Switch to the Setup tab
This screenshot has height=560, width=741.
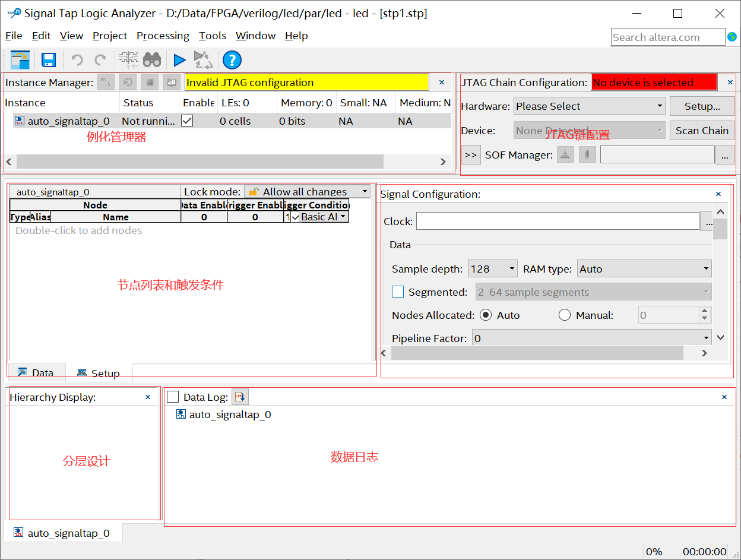point(98,373)
